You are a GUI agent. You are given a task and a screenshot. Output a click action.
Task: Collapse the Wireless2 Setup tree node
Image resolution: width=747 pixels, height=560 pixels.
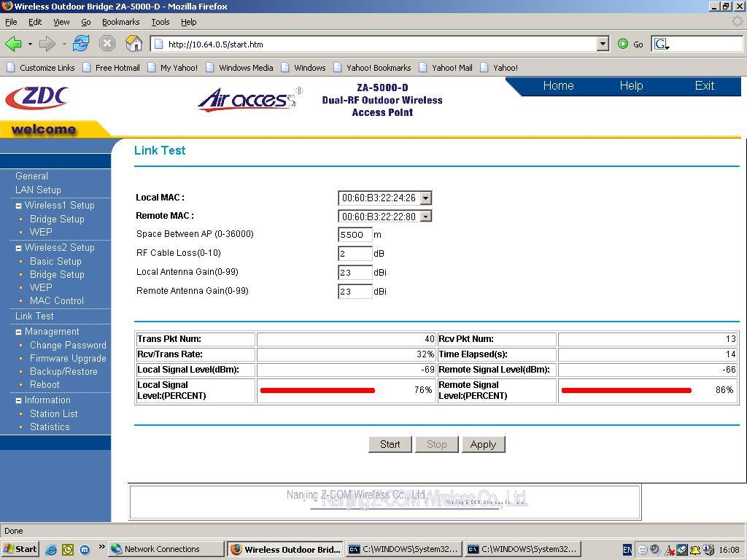(x=19, y=248)
